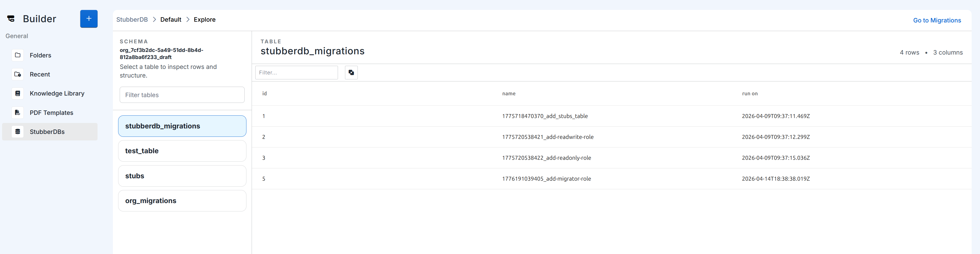
Task: Open the org_migrations table
Action: tap(182, 201)
